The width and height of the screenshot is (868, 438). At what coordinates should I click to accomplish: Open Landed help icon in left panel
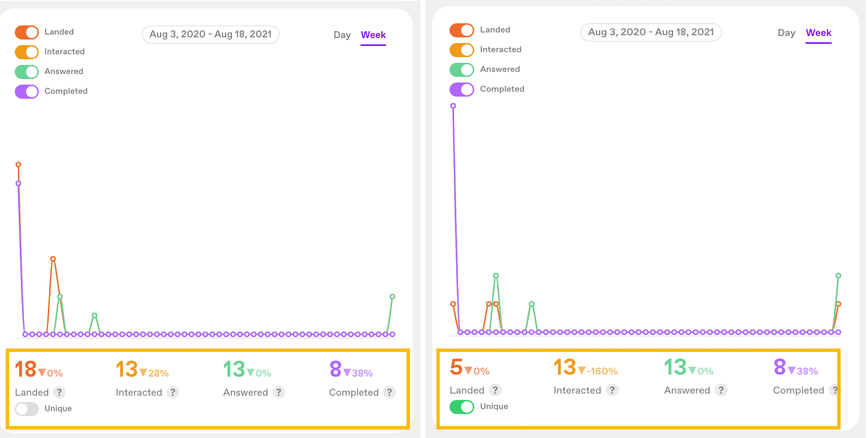point(59,392)
